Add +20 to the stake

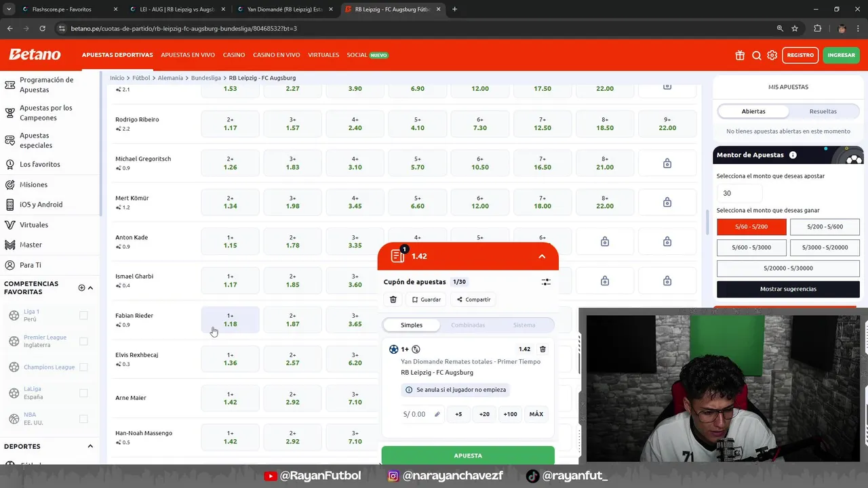(484, 414)
